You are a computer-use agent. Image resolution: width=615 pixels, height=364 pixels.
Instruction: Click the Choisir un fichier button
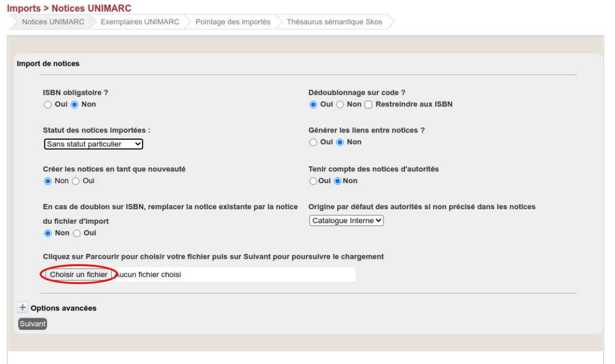click(x=78, y=274)
